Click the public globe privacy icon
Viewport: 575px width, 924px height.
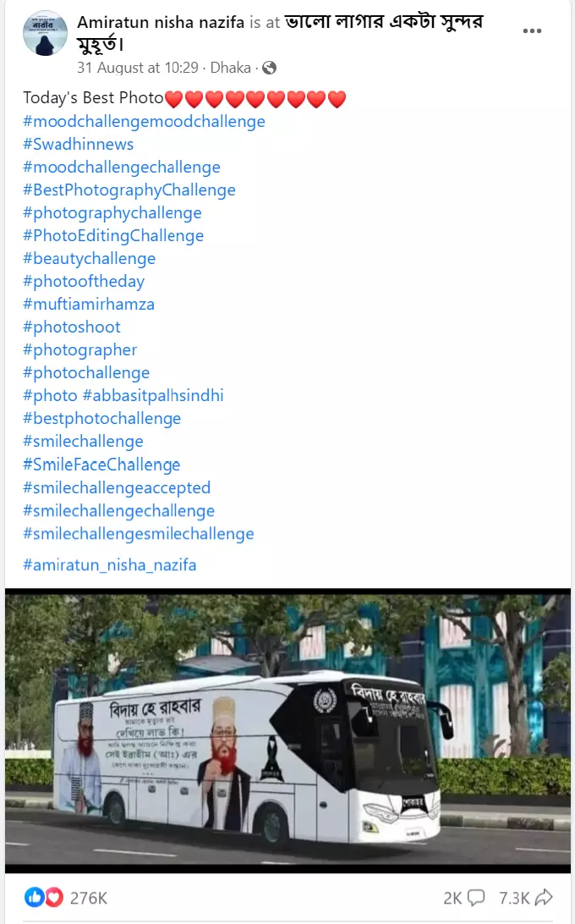pos(269,68)
